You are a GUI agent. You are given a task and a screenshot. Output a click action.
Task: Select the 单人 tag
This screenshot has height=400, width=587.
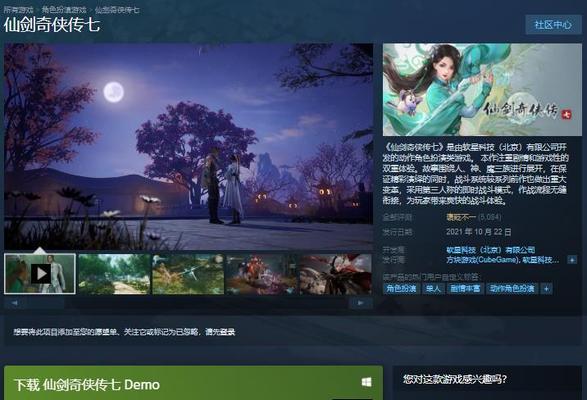433,288
